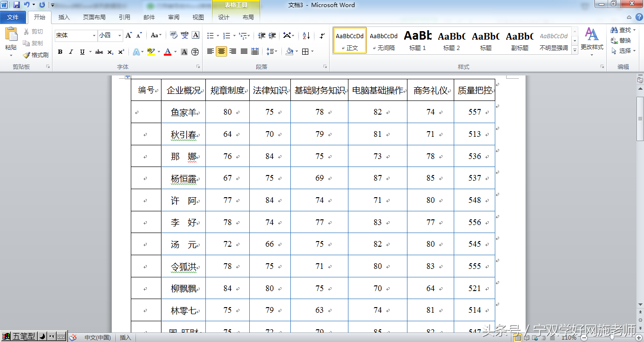
Task: Open the font name dropdown 宋体
Action: click(94, 35)
